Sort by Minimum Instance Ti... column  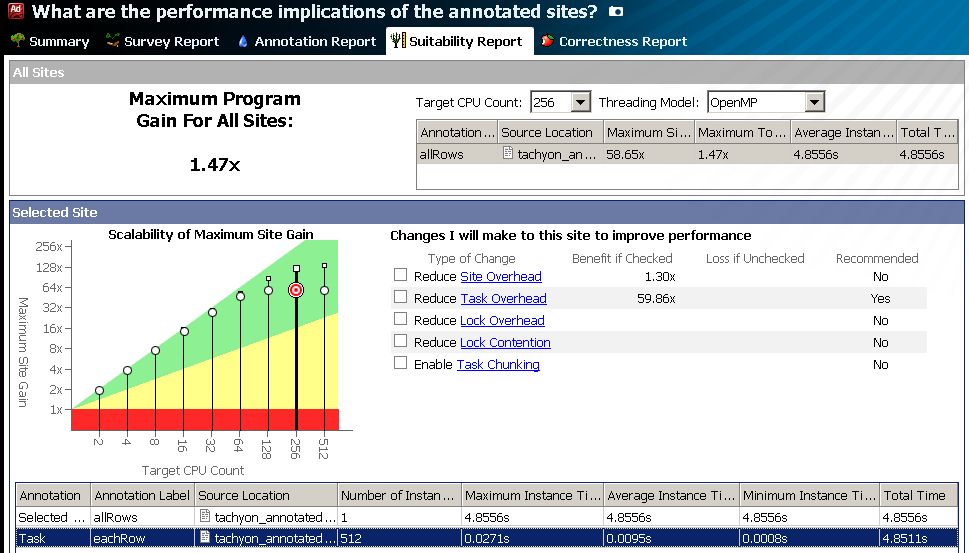tap(810, 496)
